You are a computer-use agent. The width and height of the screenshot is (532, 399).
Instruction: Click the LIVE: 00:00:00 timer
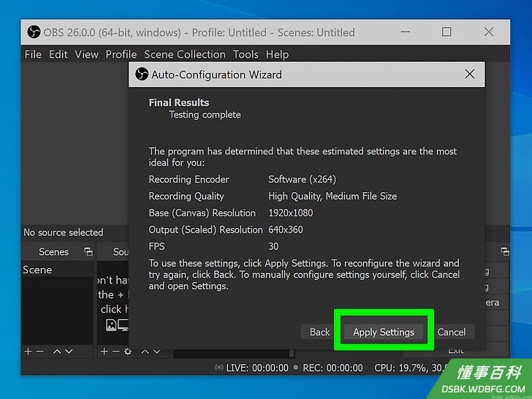coord(257,368)
